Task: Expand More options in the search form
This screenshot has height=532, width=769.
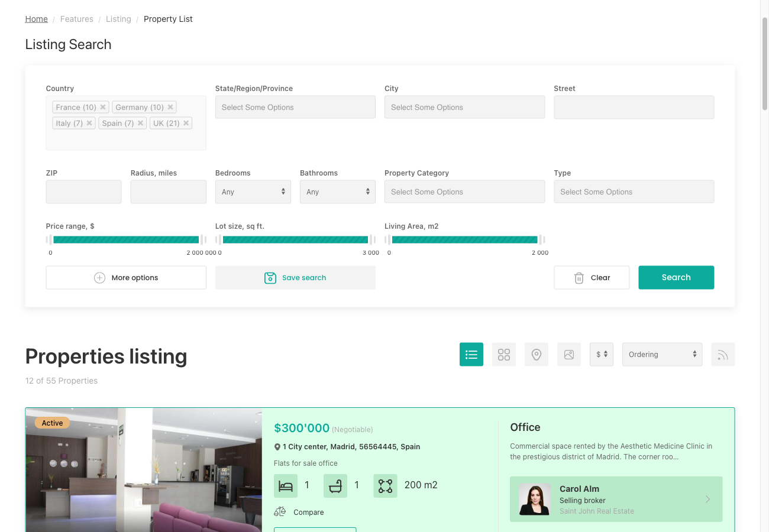Action: click(x=125, y=277)
